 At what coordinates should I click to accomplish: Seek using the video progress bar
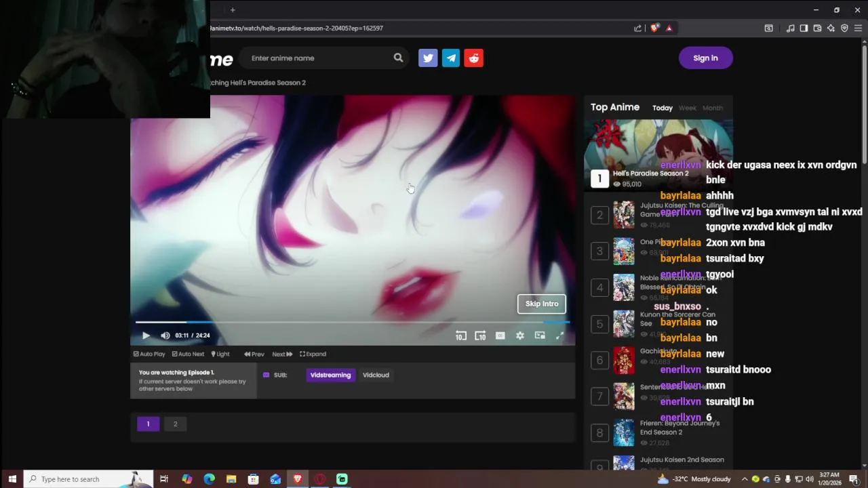click(353, 322)
